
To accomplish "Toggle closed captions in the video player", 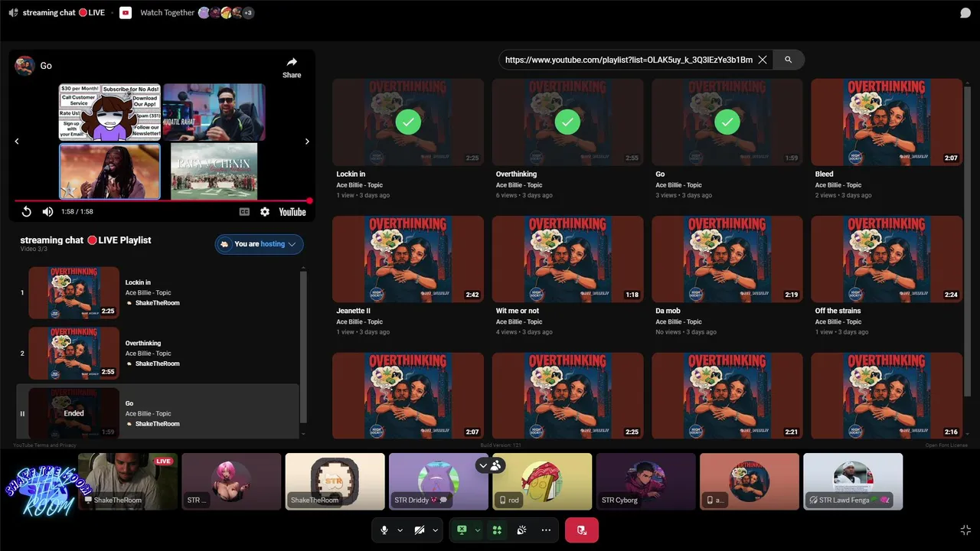I will click(244, 212).
